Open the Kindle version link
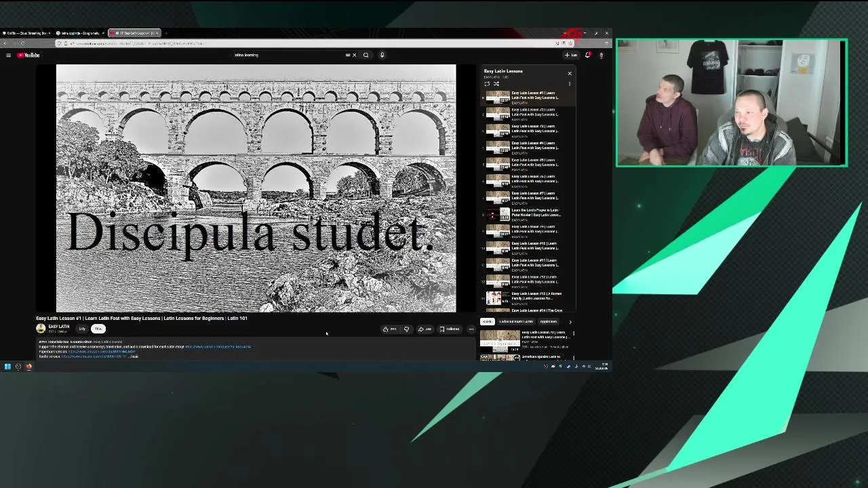868x488 pixels. click(x=94, y=356)
